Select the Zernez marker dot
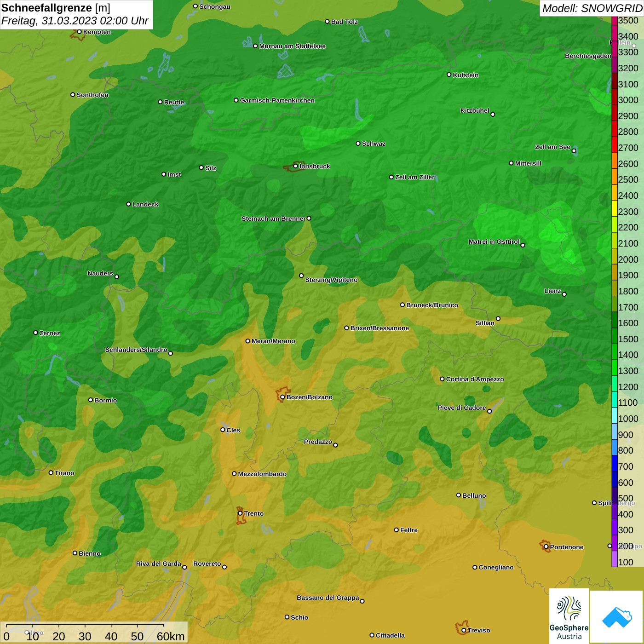The image size is (644, 644). (35, 333)
